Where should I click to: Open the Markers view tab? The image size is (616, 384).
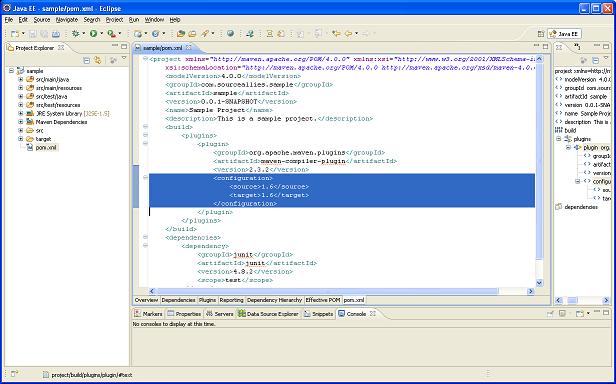click(x=148, y=314)
